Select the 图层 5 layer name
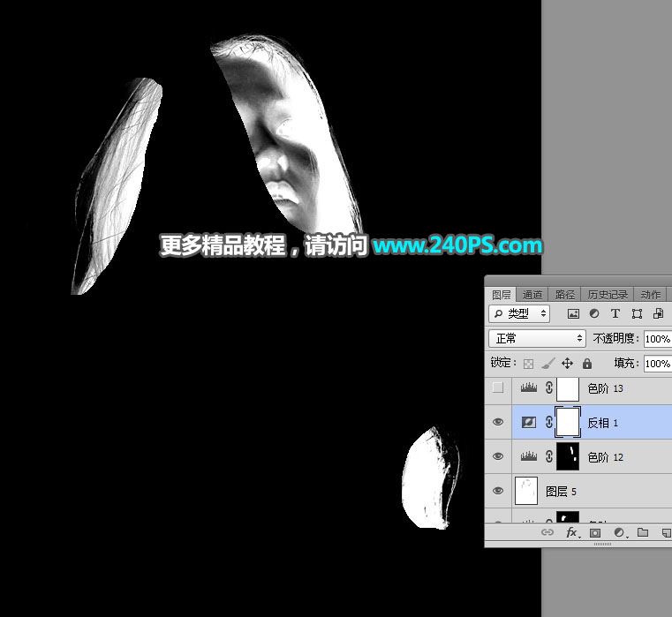This screenshot has width=672, height=617. point(561,492)
